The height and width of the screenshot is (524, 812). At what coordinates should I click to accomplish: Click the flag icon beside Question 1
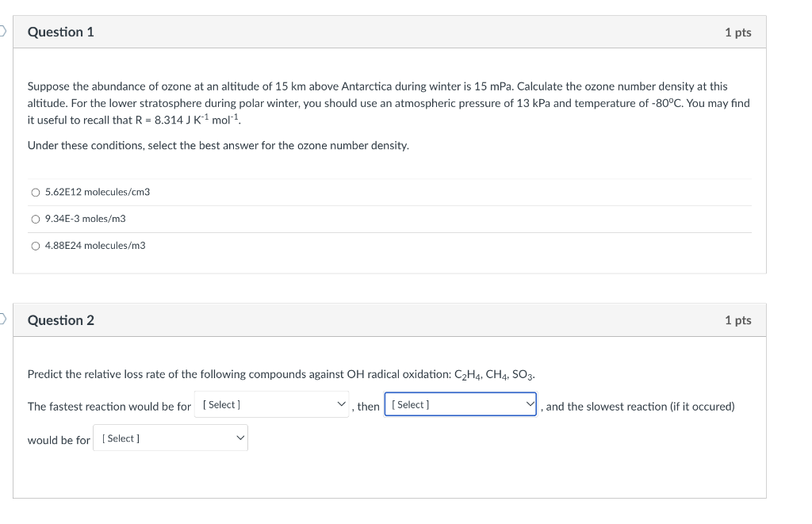pos(2,32)
